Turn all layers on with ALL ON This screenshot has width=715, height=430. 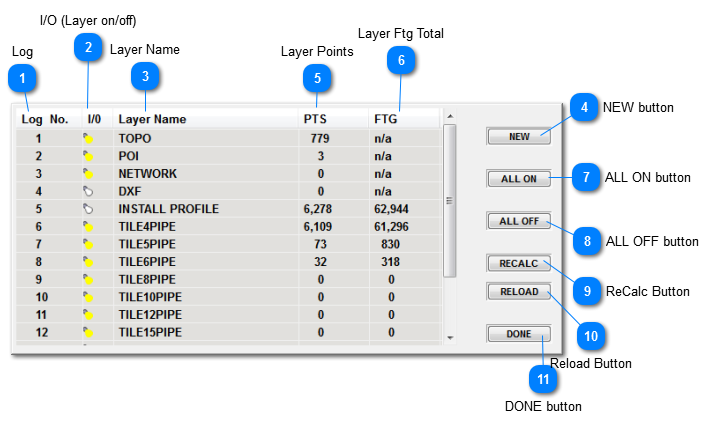click(519, 179)
